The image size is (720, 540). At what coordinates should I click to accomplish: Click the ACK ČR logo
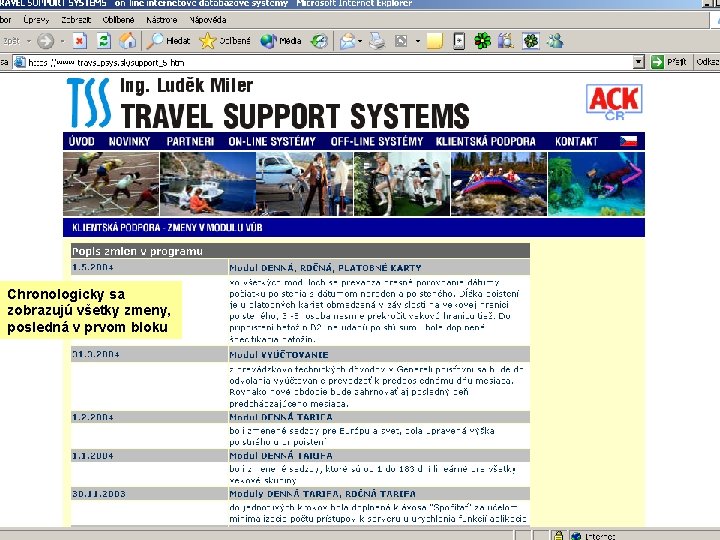click(614, 102)
